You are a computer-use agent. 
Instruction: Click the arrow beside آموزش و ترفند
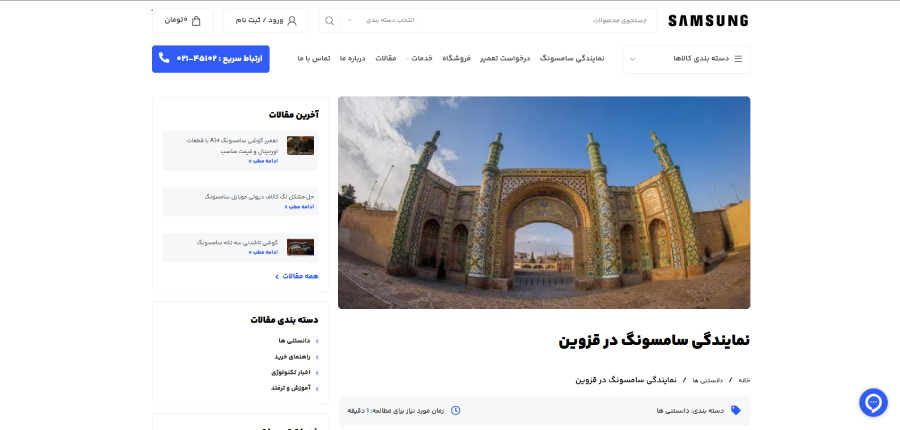click(x=317, y=388)
